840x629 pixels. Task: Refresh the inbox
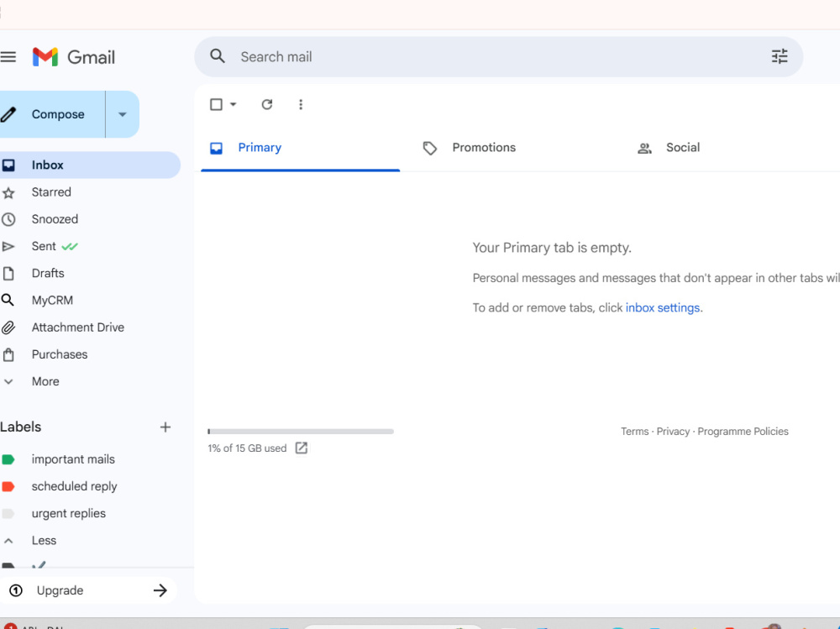point(267,104)
